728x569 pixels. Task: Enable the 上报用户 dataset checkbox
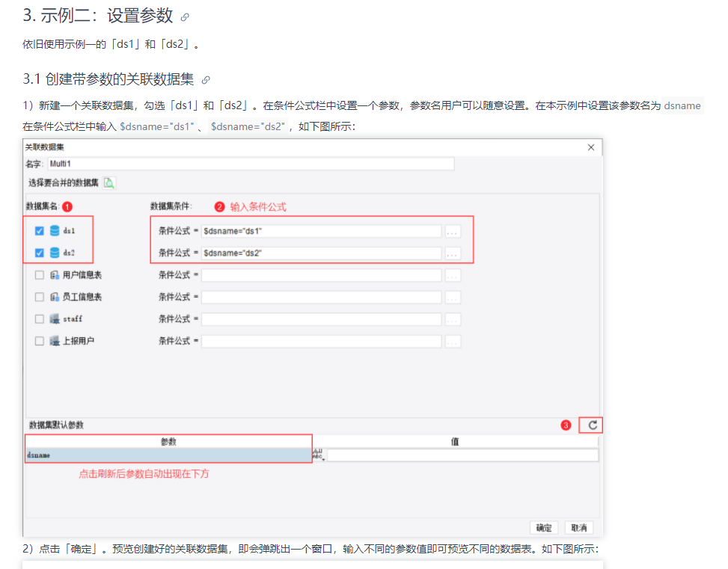(40, 341)
